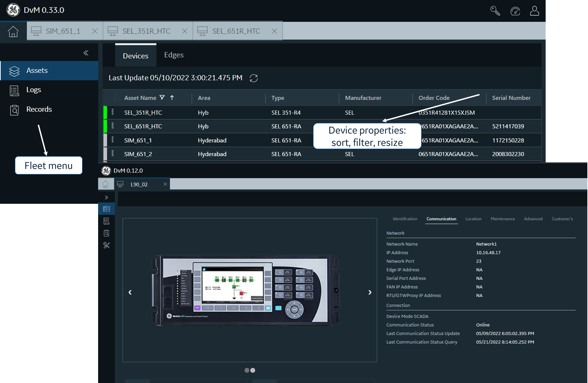Close the SIM_651_1 tab
This screenshot has width=588, height=383.
[95, 31]
